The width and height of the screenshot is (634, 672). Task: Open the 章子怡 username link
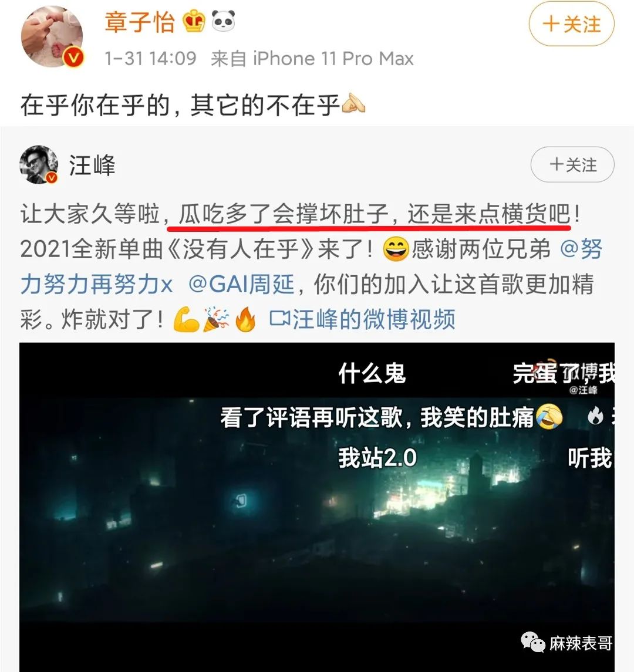pos(140,22)
